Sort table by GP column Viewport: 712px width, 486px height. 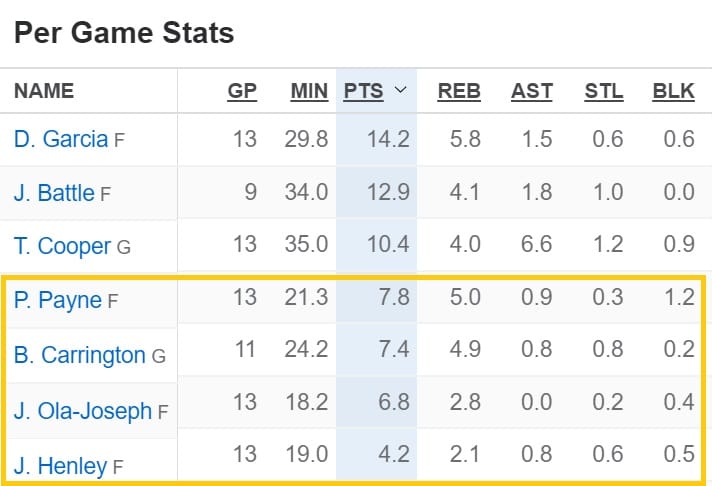point(242,91)
